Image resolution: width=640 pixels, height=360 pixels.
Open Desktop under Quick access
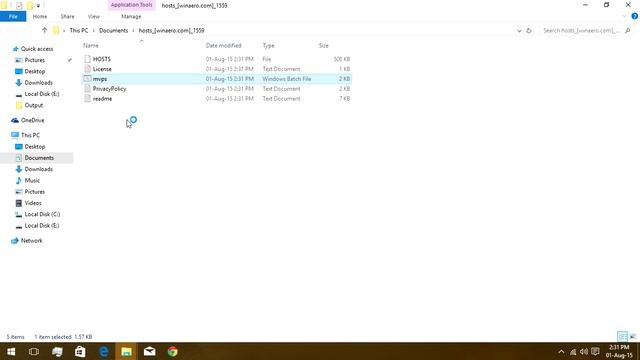[x=35, y=71]
